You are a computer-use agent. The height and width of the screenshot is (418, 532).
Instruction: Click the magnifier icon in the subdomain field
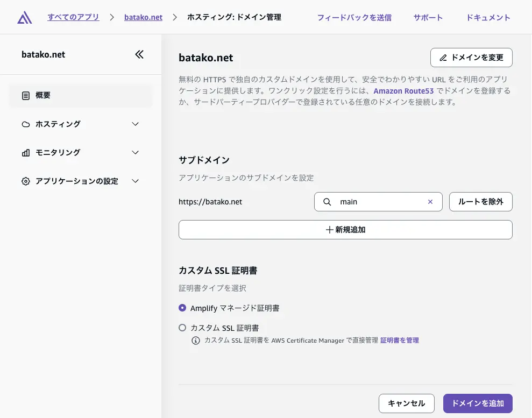coord(327,202)
